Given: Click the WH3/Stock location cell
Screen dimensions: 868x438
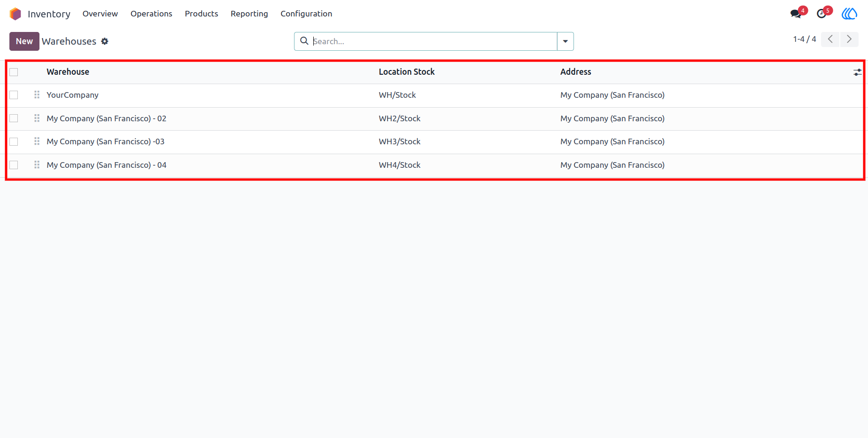Looking at the screenshot, I should click(x=400, y=141).
